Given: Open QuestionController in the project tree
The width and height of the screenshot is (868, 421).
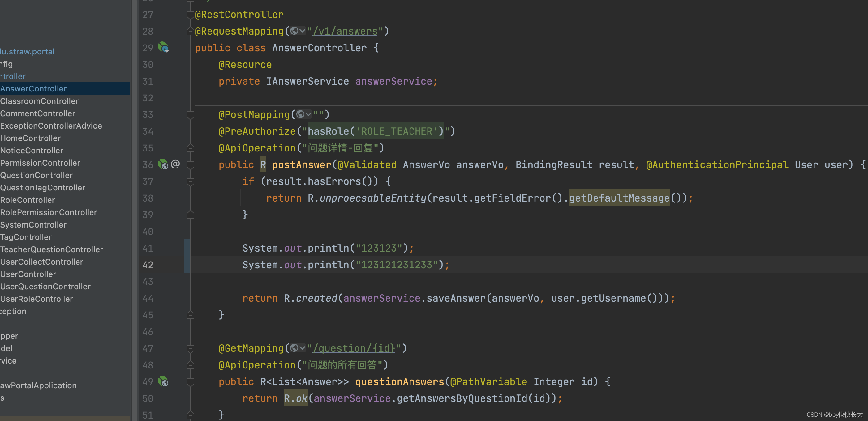Looking at the screenshot, I should pyautogui.click(x=36, y=175).
